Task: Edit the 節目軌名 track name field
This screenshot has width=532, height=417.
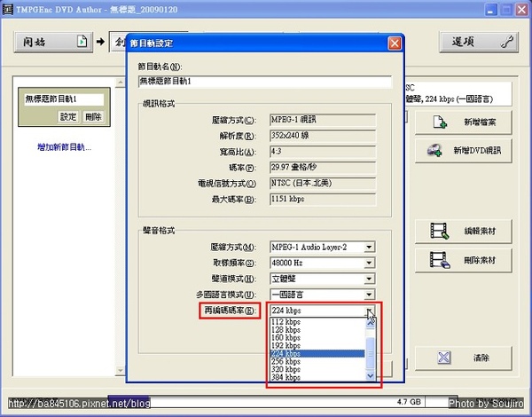Action: 265,82
